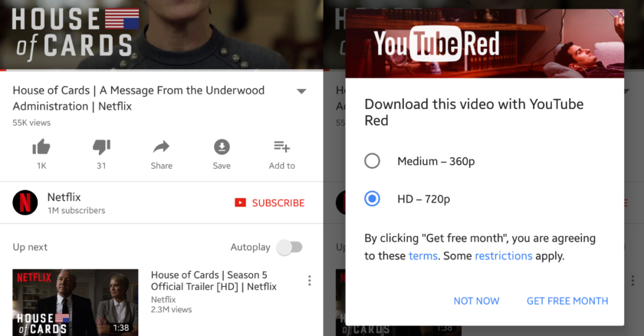The width and height of the screenshot is (644, 336).
Task: Click the red YouTube icon beside Subscribe
Action: click(240, 203)
